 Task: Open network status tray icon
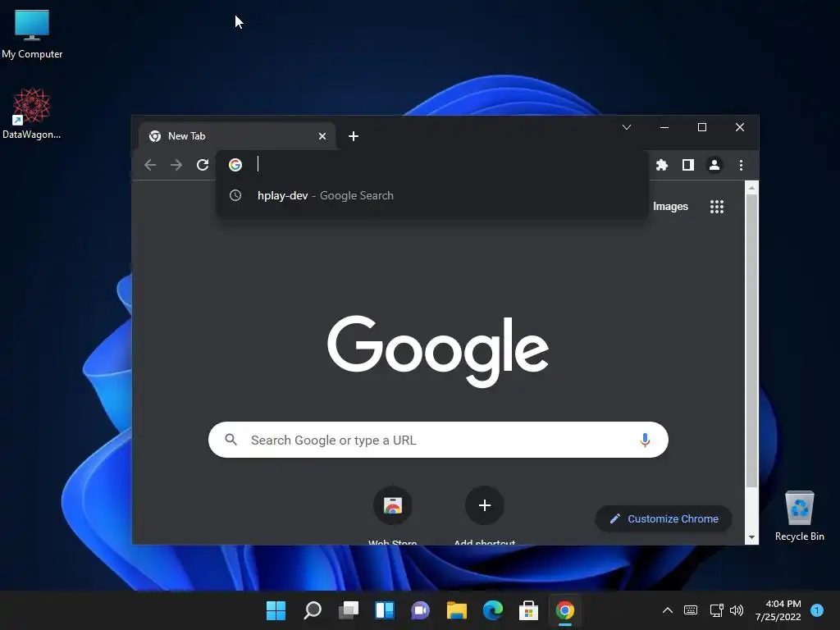coord(716,610)
